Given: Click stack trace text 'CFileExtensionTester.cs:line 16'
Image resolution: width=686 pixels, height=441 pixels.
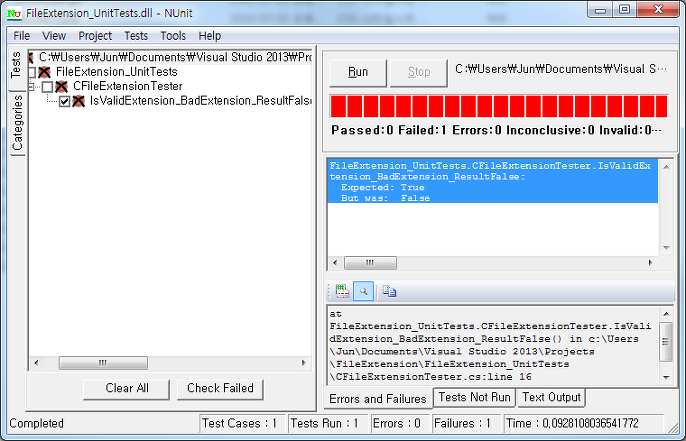Looking at the screenshot, I should pyautogui.click(x=430, y=377).
